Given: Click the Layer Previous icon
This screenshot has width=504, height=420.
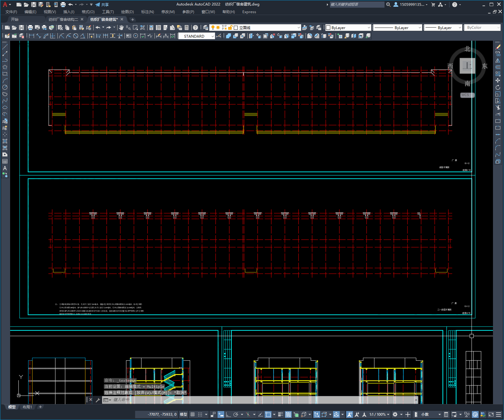Looking at the screenshot, I should (312, 28).
